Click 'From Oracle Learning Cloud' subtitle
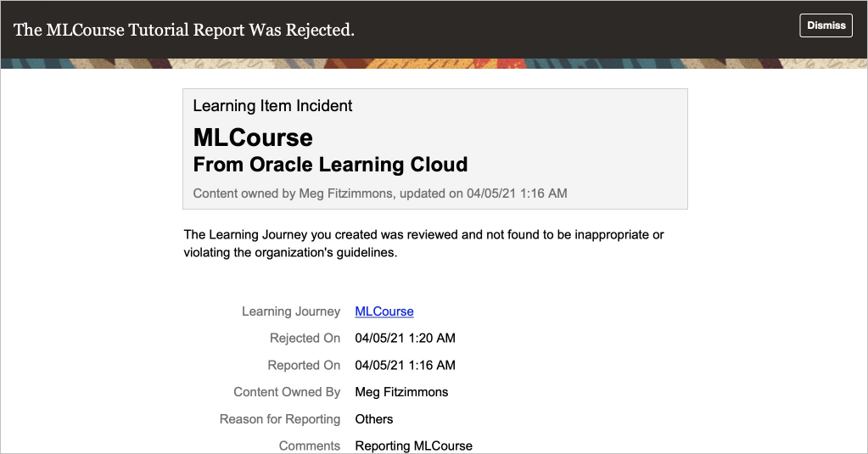This screenshot has width=868, height=454. (x=330, y=165)
